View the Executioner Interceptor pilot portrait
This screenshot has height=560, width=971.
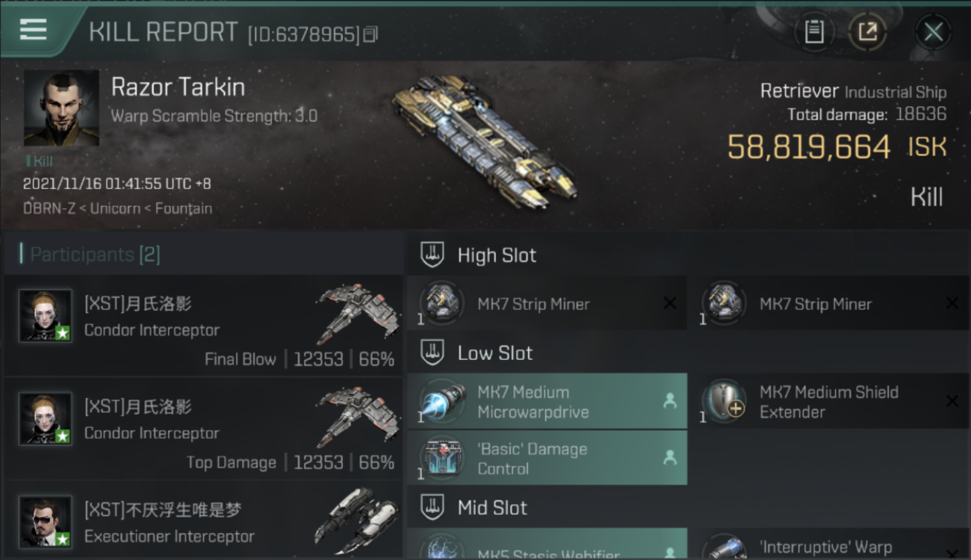point(46,521)
